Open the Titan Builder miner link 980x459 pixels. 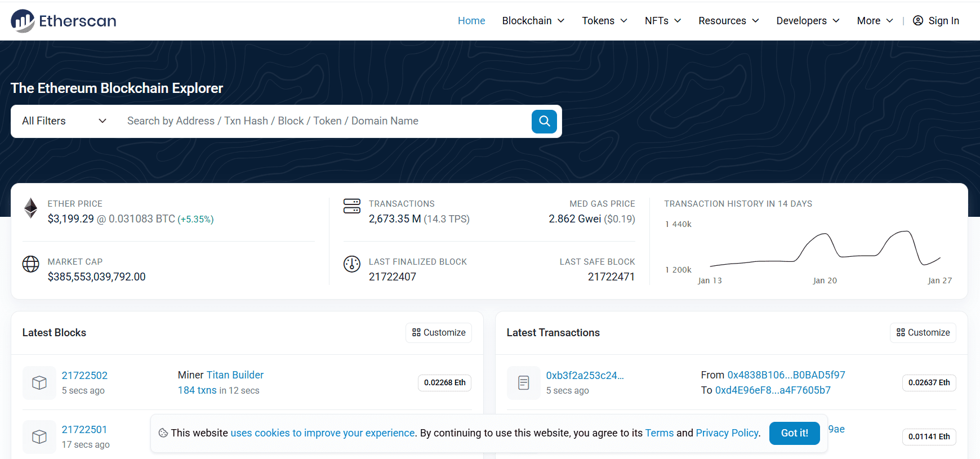pyautogui.click(x=235, y=375)
